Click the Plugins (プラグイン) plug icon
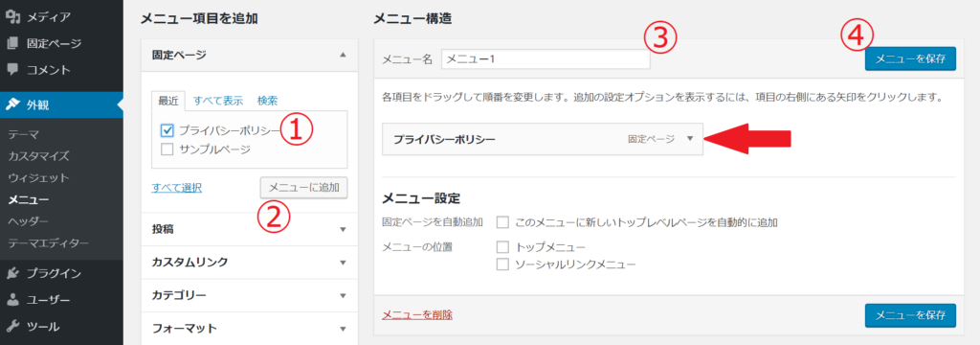 13,273
